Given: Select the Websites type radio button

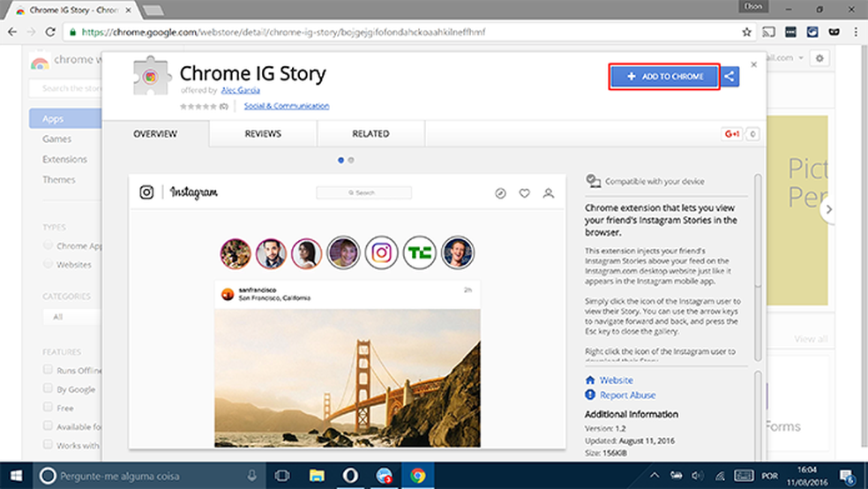Looking at the screenshot, I should [x=49, y=264].
